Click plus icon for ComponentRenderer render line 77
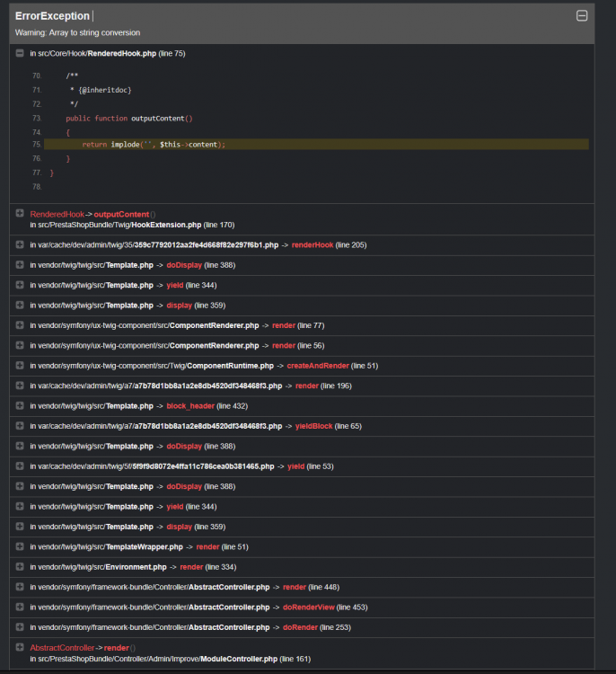This screenshot has width=616, height=674. coord(20,325)
